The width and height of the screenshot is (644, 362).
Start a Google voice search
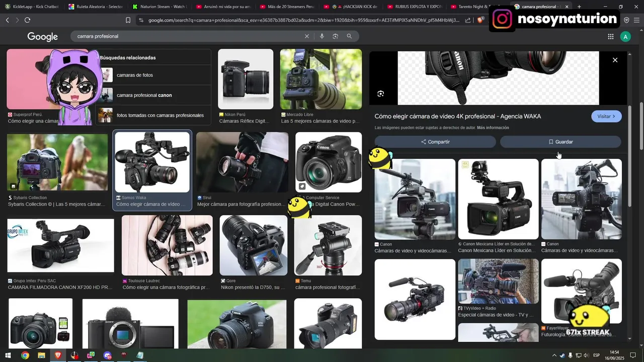[x=321, y=36]
